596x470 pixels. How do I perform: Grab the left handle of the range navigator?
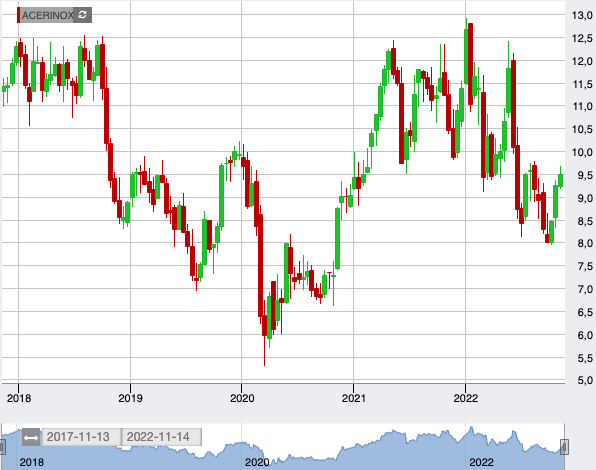(2, 447)
